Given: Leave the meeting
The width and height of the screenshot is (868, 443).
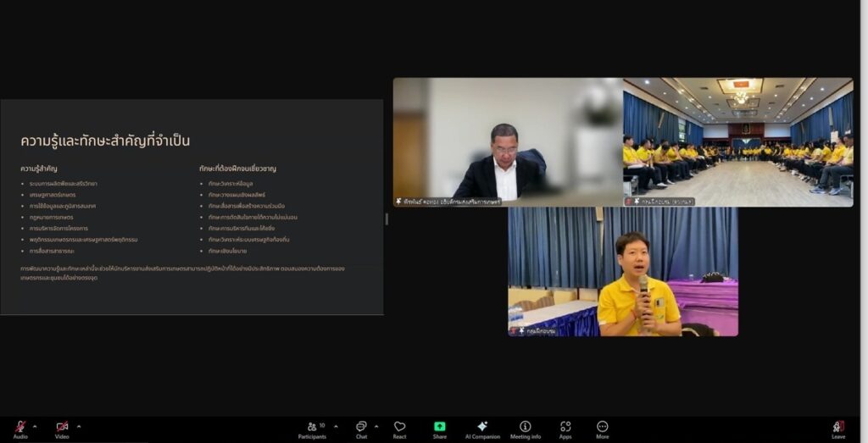Looking at the screenshot, I should [837, 428].
